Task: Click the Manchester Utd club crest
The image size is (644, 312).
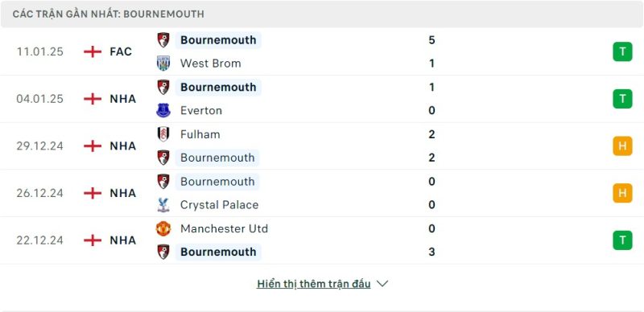Action: [x=163, y=228]
